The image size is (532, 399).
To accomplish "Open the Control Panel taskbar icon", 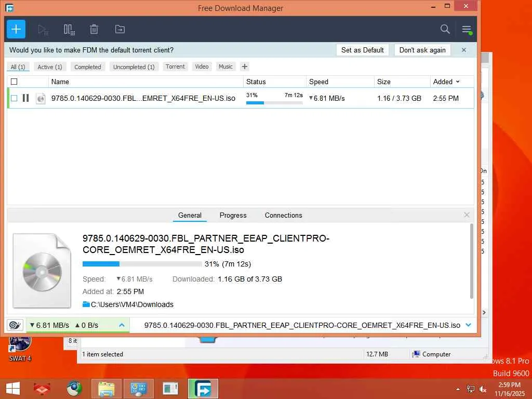I will [x=138, y=389].
